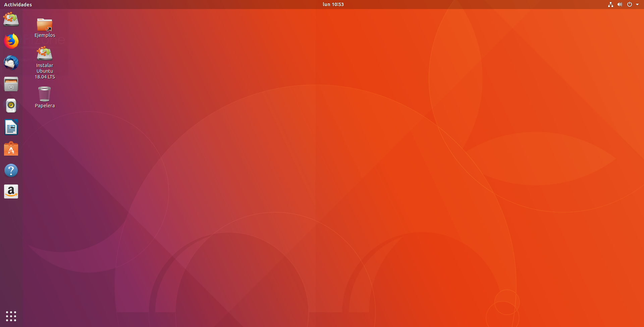This screenshot has height=327, width=644.
Task: Open the Files manager in the dock
Action: pos(11,84)
